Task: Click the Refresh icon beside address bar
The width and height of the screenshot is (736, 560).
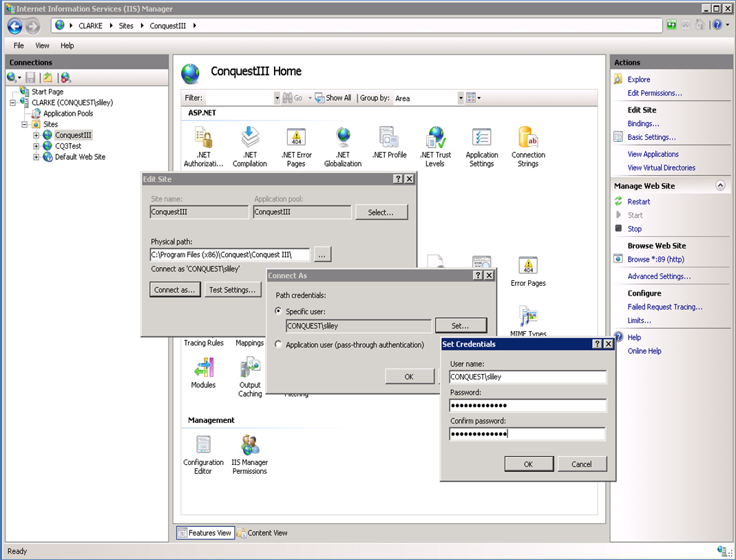Action: [x=671, y=25]
